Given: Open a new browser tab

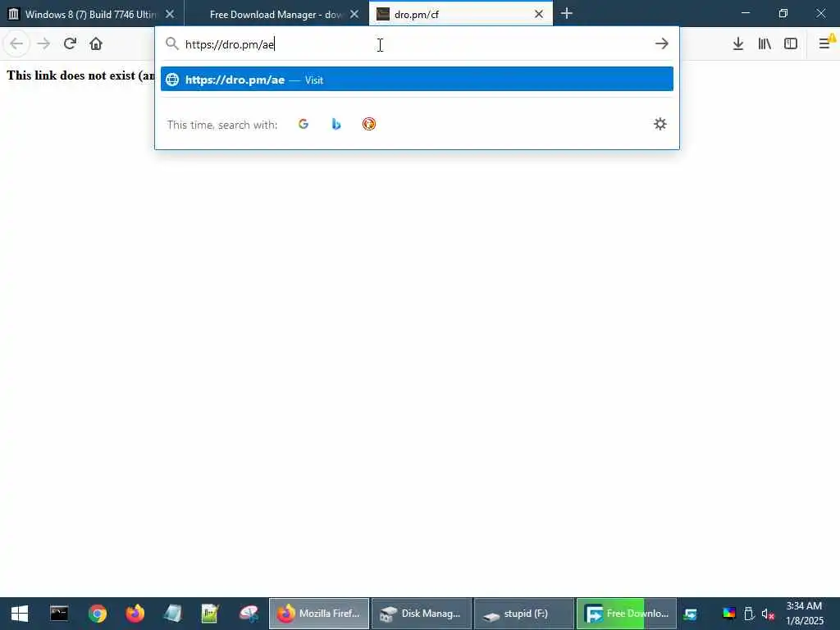Looking at the screenshot, I should 567,14.
